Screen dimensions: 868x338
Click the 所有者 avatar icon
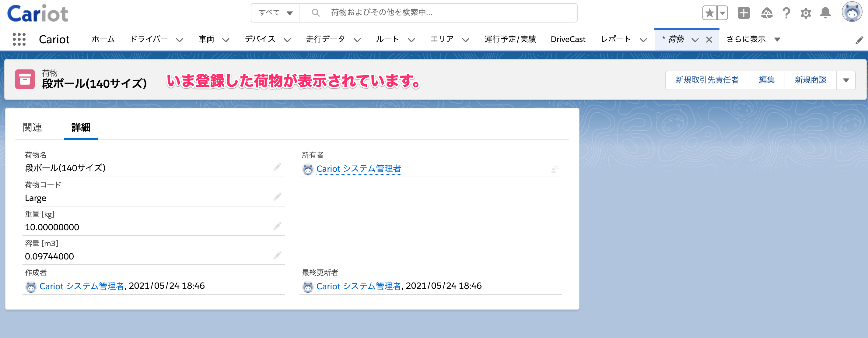coord(308,169)
